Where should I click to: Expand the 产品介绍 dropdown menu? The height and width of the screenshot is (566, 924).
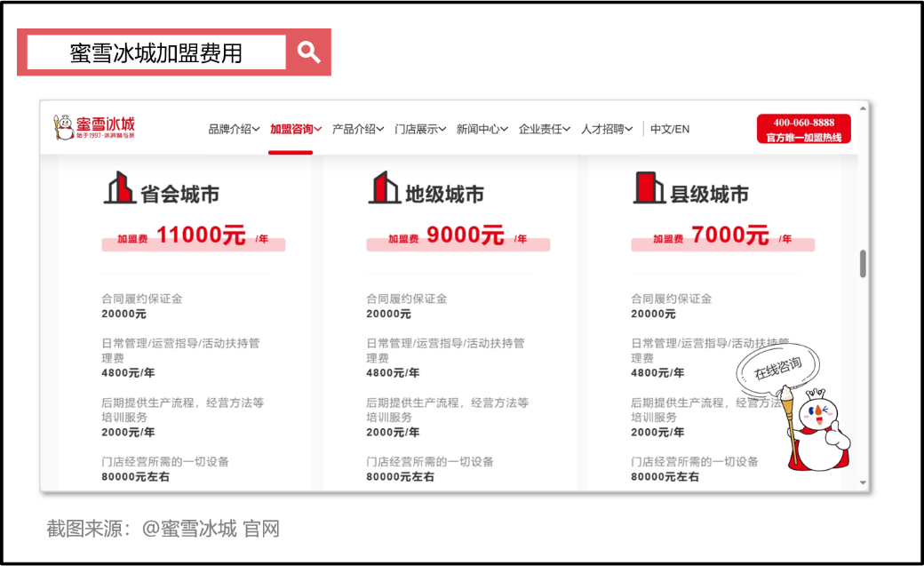[x=357, y=129]
